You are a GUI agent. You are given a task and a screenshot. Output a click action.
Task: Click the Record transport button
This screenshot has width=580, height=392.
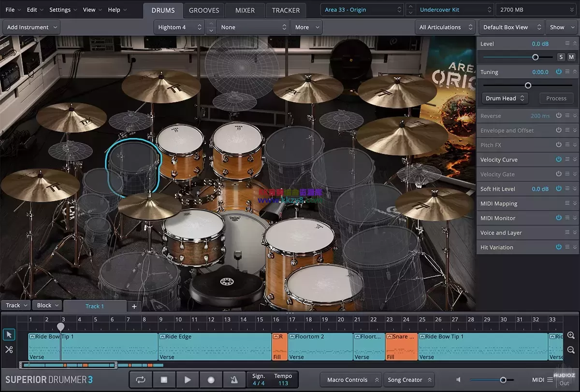tap(211, 380)
